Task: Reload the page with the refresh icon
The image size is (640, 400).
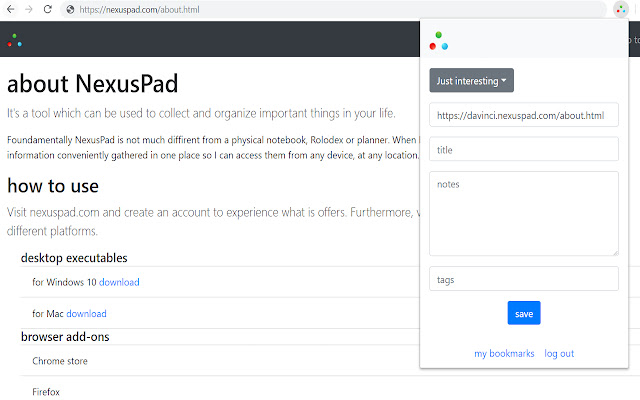Action: [47, 9]
